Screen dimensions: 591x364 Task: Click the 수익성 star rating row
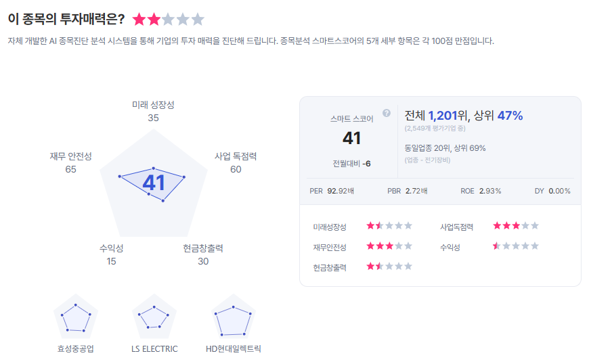pos(516,246)
